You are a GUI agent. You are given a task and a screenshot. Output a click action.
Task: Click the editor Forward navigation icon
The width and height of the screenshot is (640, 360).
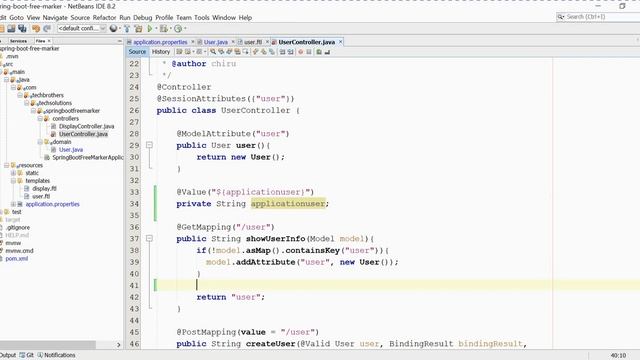tap(199, 52)
